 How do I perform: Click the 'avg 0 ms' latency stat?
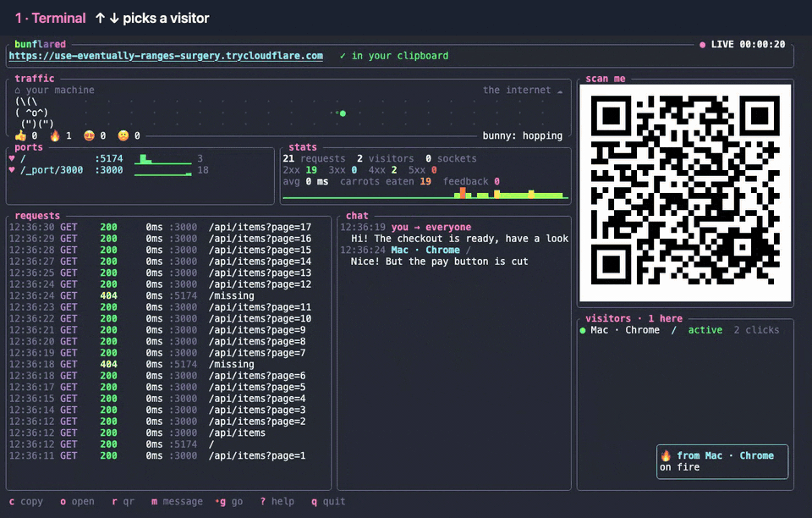(x=305, y=181)
